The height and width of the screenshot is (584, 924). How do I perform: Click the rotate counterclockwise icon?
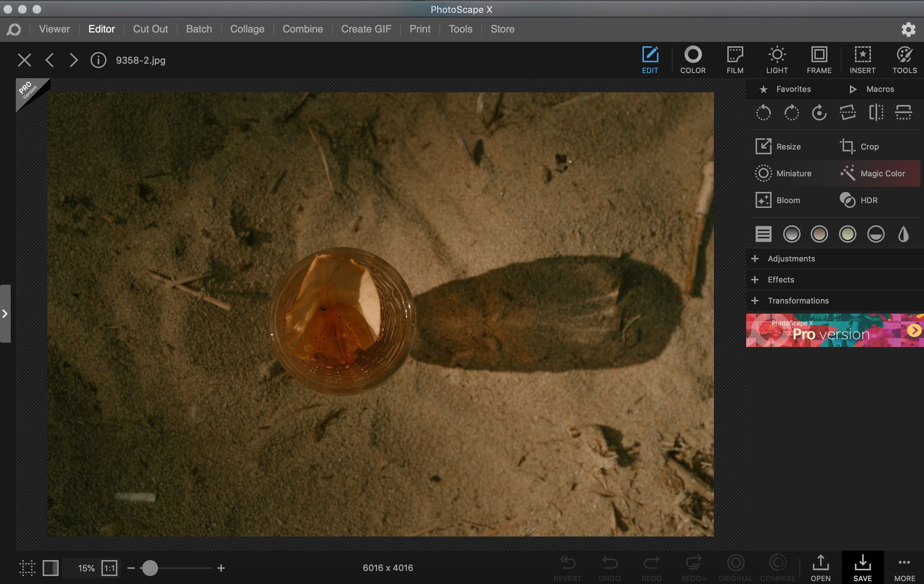(x=763, y=113)
